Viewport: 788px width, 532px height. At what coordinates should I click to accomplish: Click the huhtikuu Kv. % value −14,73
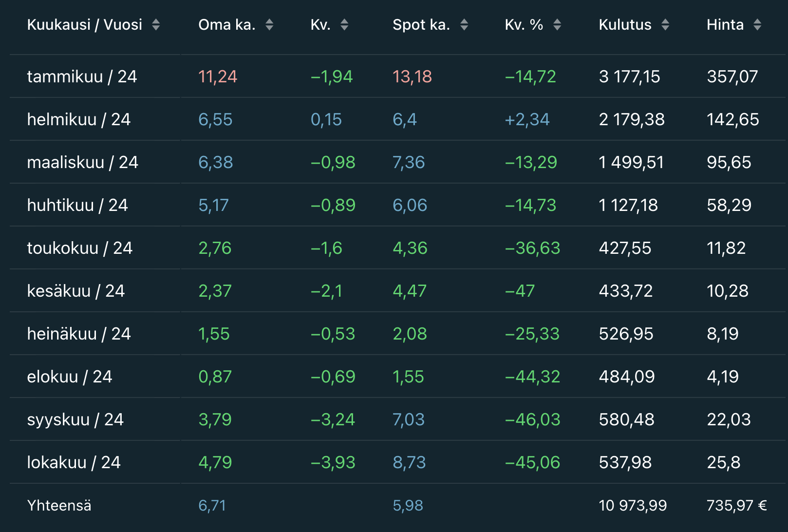click(x=530, y=205)
